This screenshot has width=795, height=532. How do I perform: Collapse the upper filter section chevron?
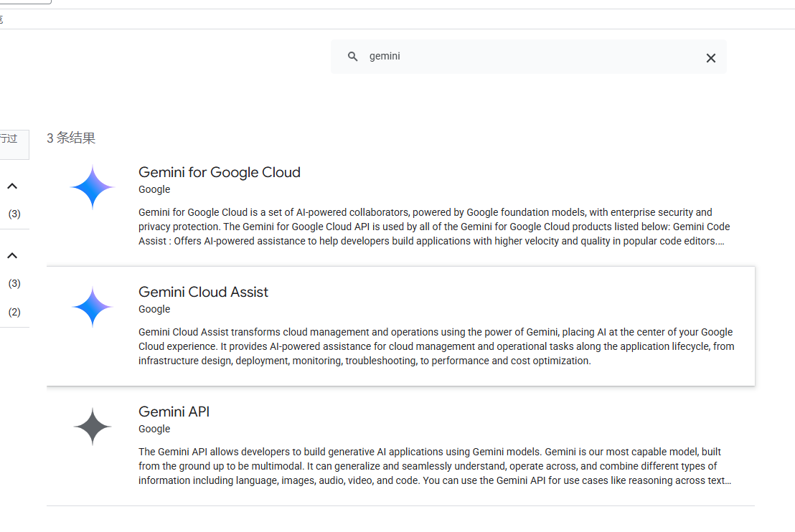tap(12, 186)
